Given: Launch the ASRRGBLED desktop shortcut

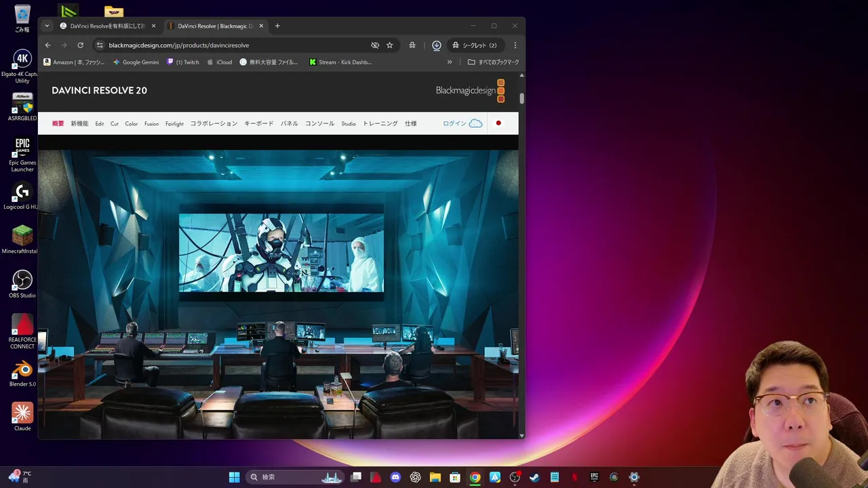Looking at the screenshot, I should tap(22, 107).
